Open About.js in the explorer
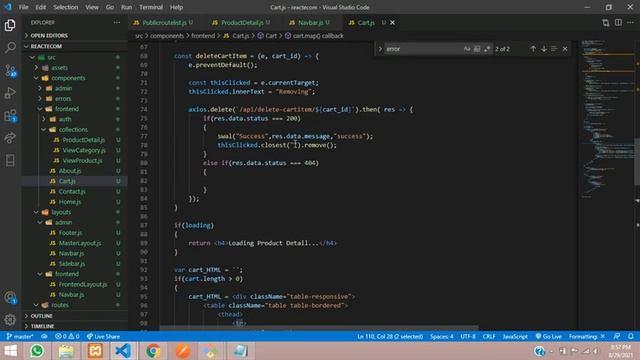The height and width of the screenshot is (360, 640). tap(70, 171)
